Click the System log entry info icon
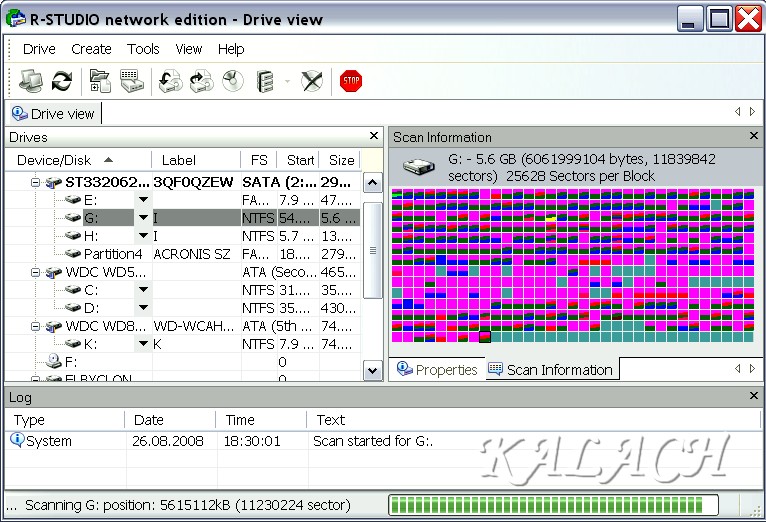The width and height of the screenshot is (766, 522). (17, 439)
